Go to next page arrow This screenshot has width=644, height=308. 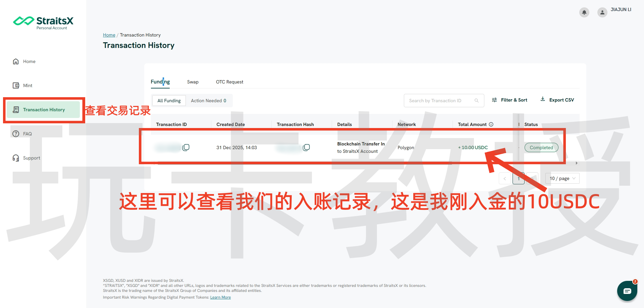[x=532, y=178]
